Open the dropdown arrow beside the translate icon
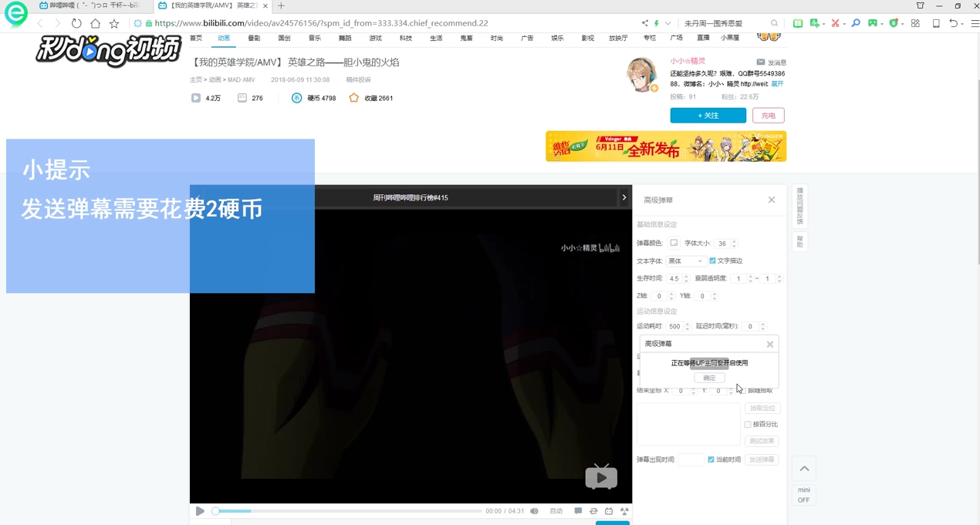Image resolution: width=980 pixels, height=525 pixels. (823, 24)
